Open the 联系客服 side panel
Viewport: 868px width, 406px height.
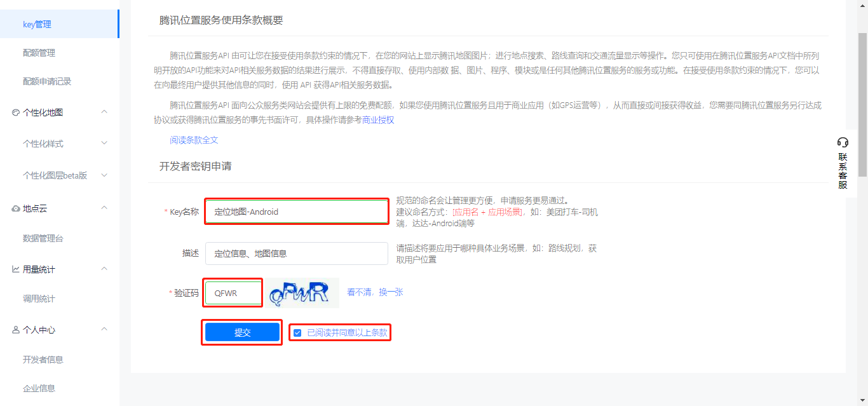843,163
